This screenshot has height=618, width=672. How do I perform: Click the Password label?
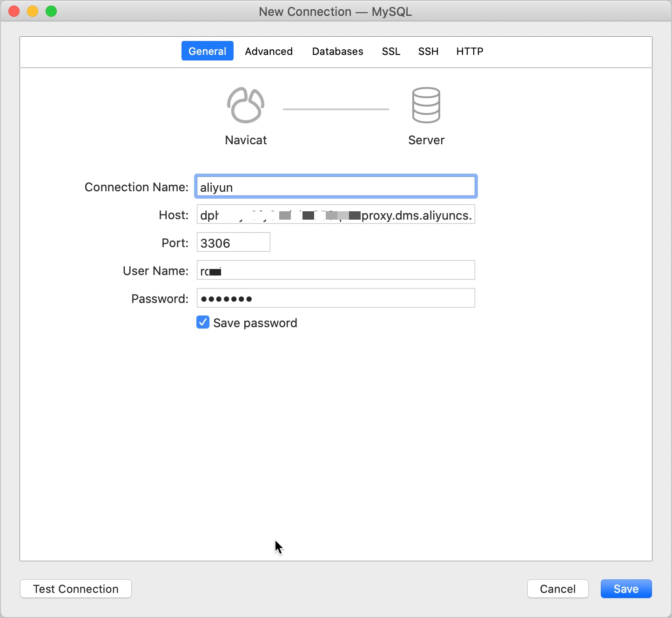coord(160,299)
